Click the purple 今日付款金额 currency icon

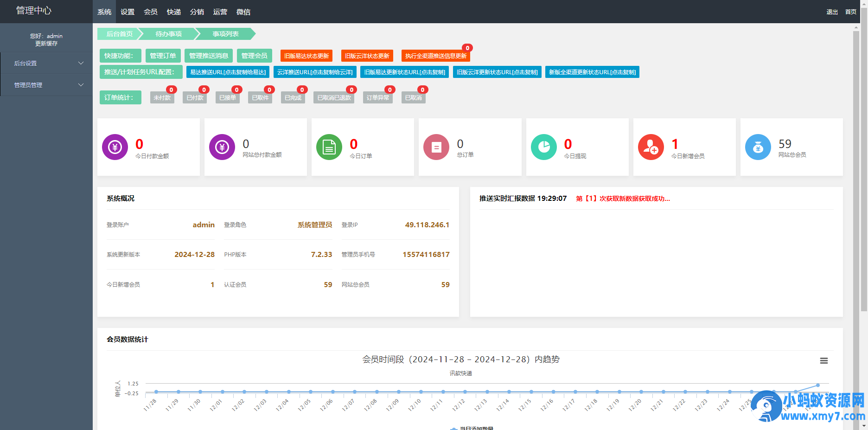click(115, 147)
